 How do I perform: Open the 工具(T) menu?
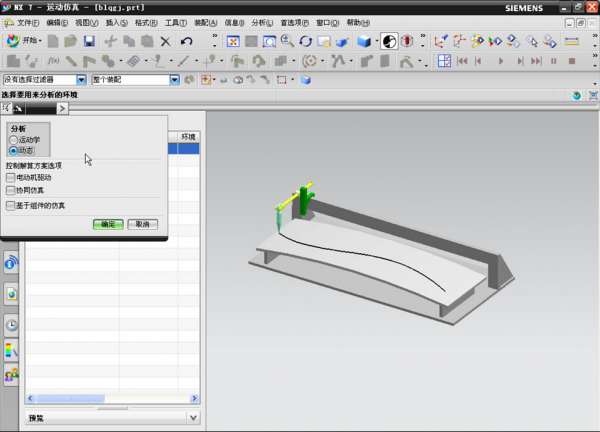point(175,23)
